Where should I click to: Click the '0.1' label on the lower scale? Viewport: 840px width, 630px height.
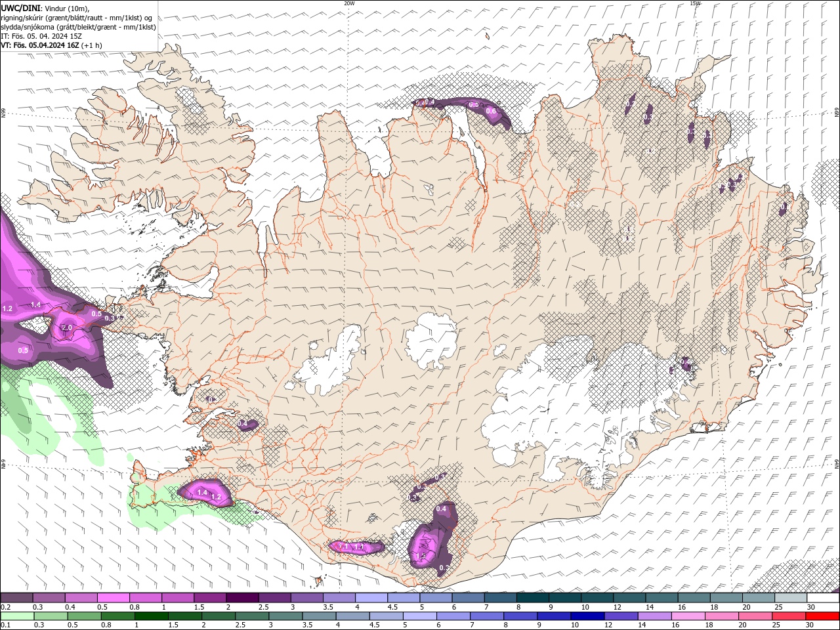point(5,625)
